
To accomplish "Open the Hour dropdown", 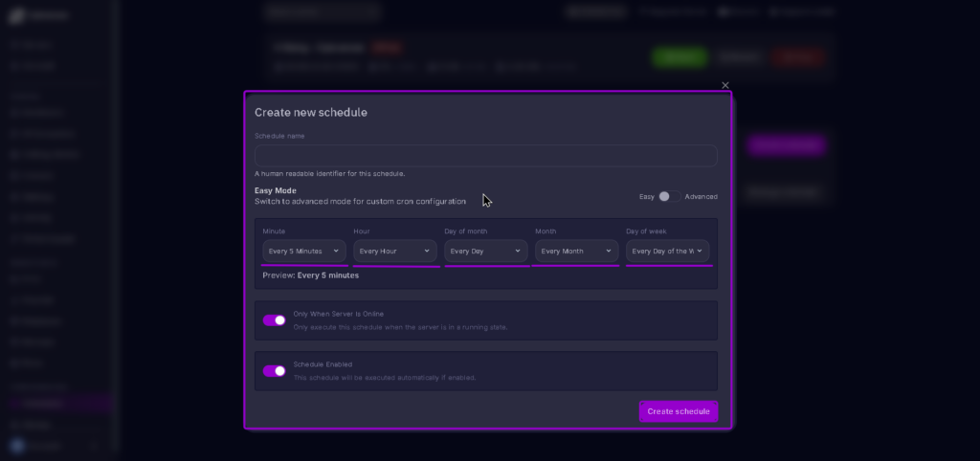I will [395, 252].
